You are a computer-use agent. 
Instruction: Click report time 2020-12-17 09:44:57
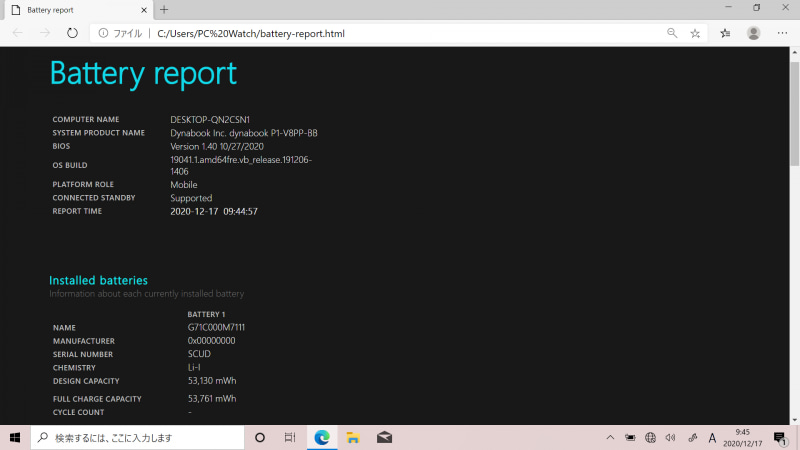(214, 211)
